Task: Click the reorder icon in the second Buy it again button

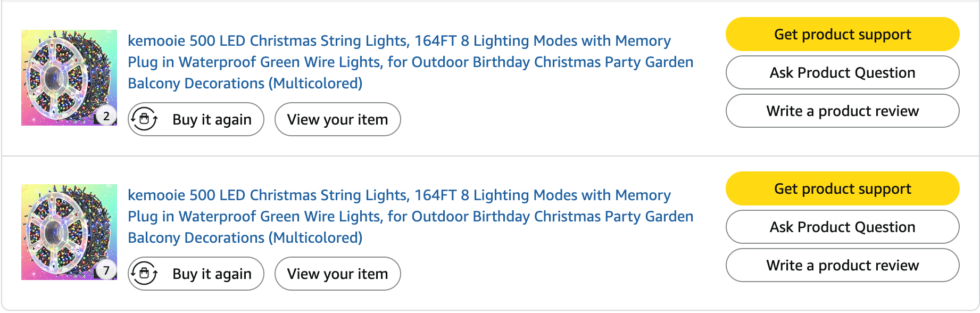Action: point(144,274)
